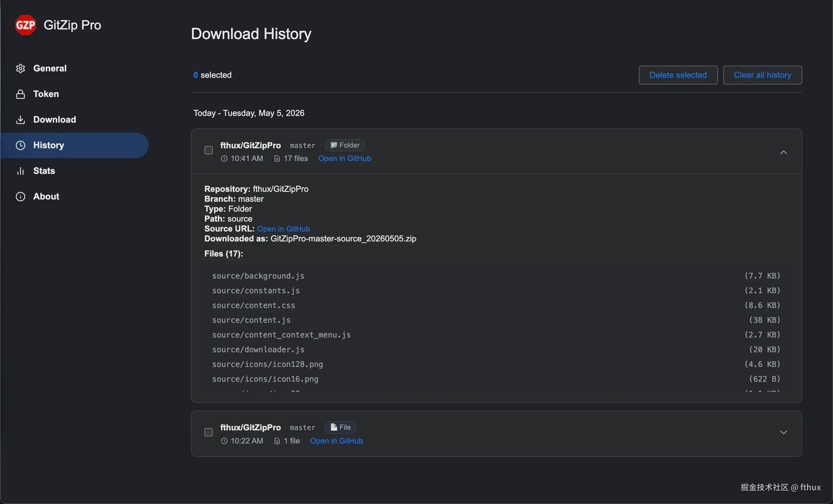Click the History clock icon in sidebar
833x504 pixels.
(21, 145)
